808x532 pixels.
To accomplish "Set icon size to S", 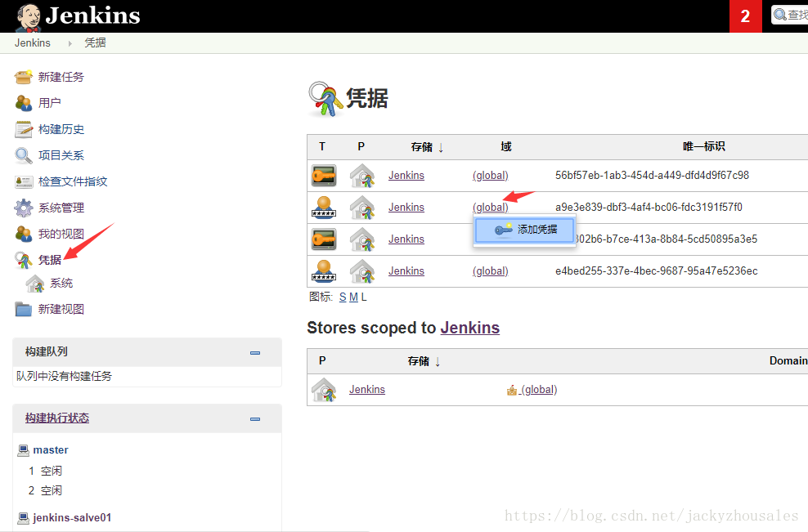I will (343, 297).
